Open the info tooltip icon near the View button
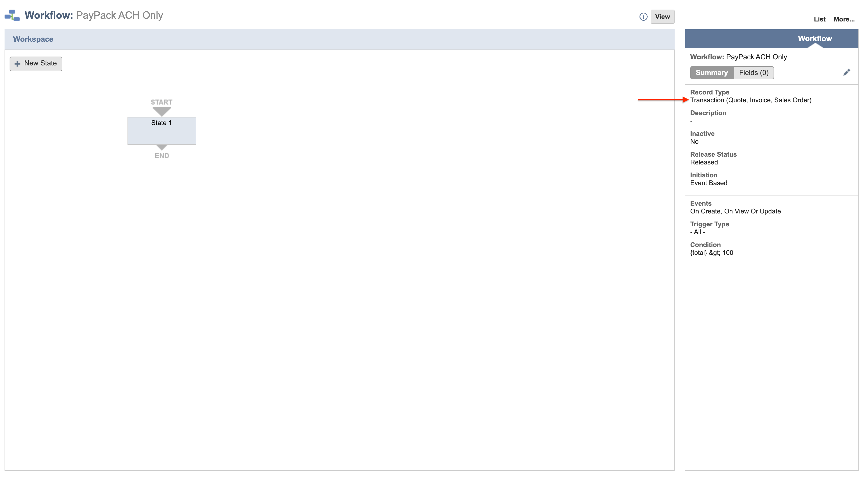Image resolution: width=868 pixels, height=484 pixels. pyautogui.click(x=643, y=16)
